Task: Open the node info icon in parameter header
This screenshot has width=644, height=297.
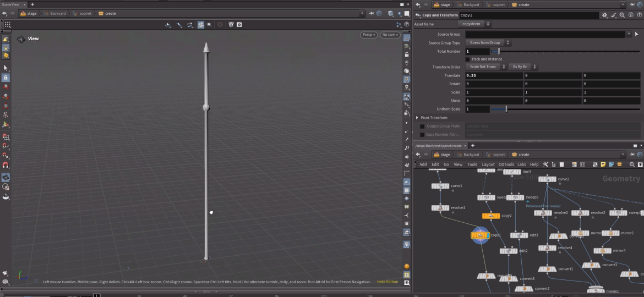Action: (630, 15)
